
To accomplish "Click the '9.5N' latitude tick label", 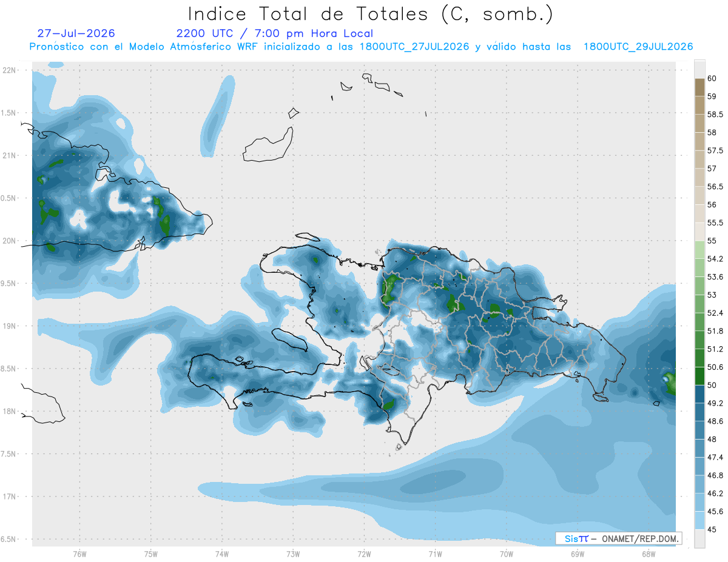I will click(x=9, y=284).
